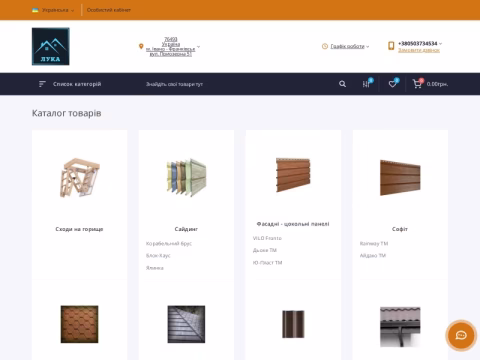Open the orange live chat button
Screen dimensions: 480x360
[x=461, y=336]
